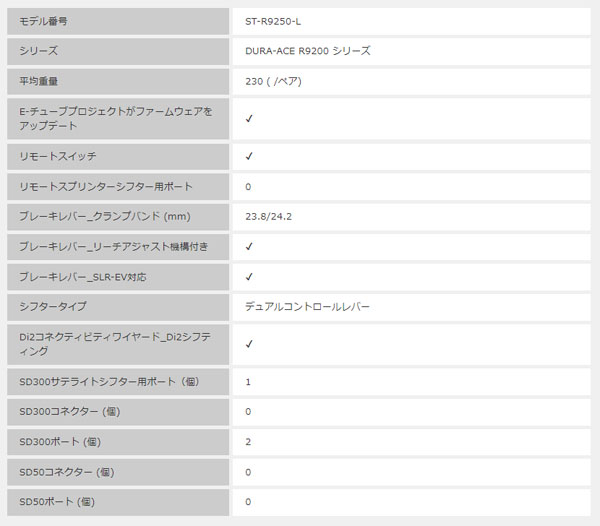Viewport: 600px width, 526px height.
Task: Click the DURA-ACE R9200 シリーズ value
Action: pyautogui.click(x=308, y=51)
